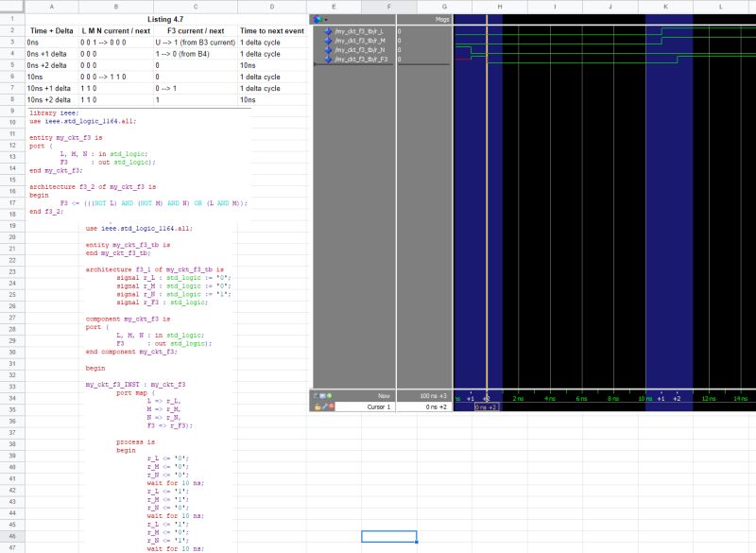Select the r_L signal diamond icon

328,31
